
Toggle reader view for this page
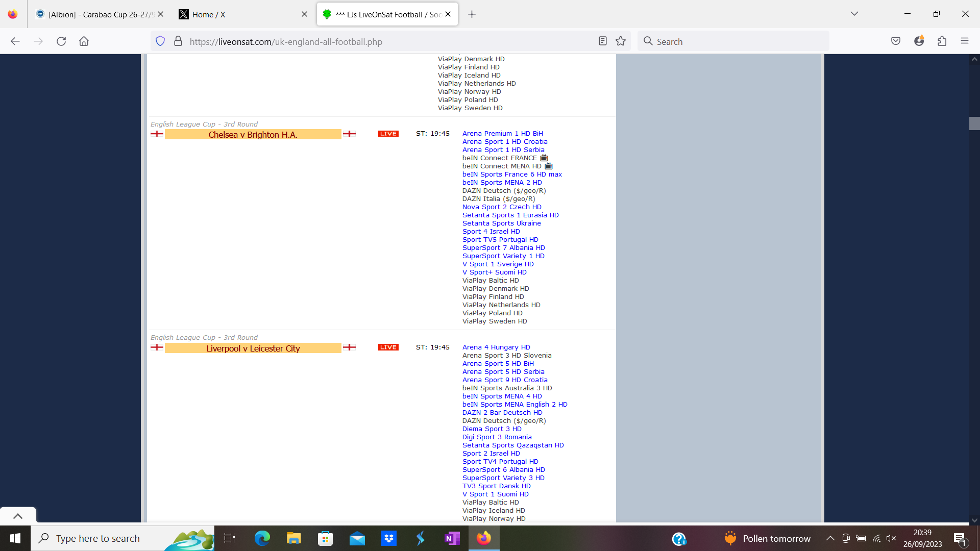tap(602, 41)
